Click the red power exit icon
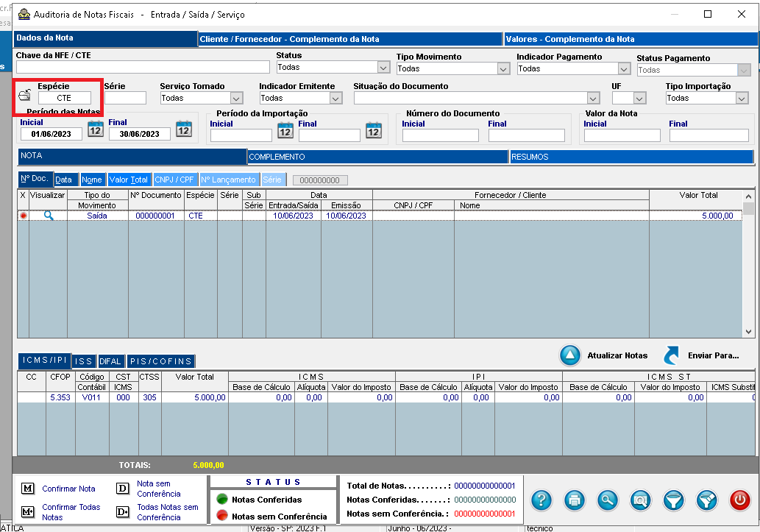The height and width of the screenshot is (532, 760). [739, 500]
